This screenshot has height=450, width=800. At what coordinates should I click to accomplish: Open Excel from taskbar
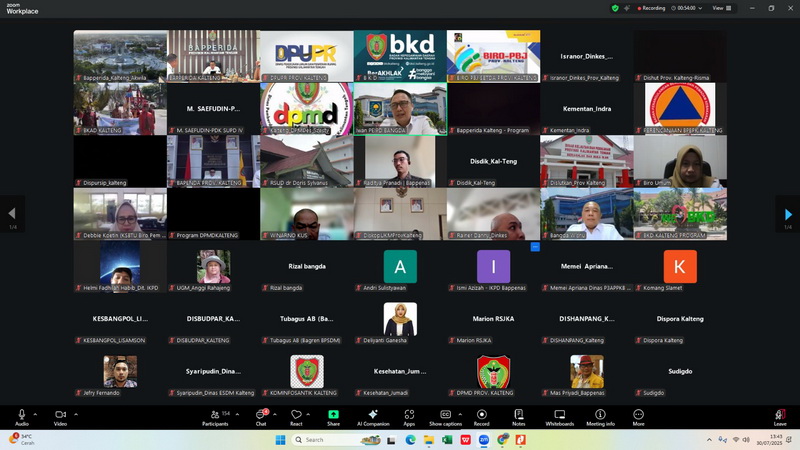(x=447, y=440)
